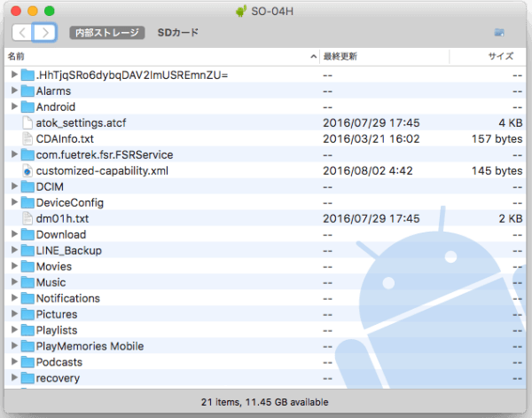Click the 145 bytes size value
This screenshot has width=532, height=418.
coord(497,170)
